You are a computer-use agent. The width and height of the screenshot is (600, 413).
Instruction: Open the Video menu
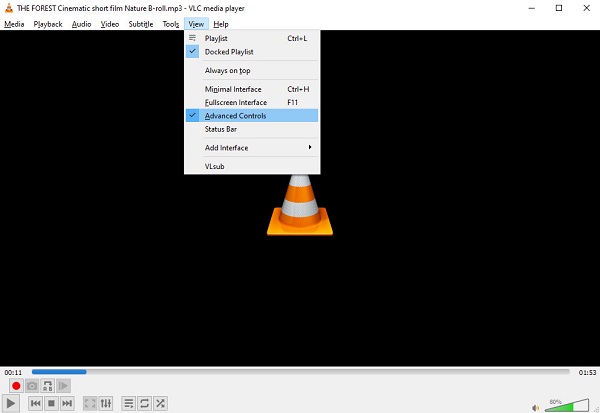[110, 24]
